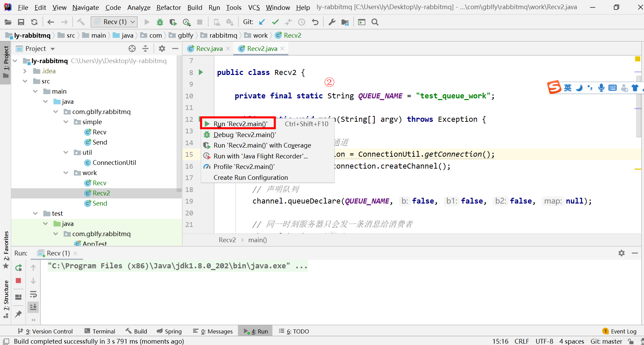Click the Synchronize refresh toolbar icon
644x345 pixels.
point(34,22)
